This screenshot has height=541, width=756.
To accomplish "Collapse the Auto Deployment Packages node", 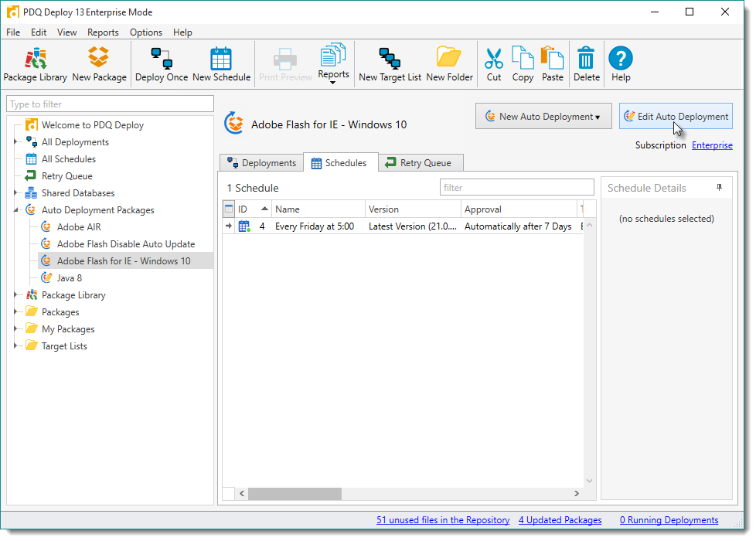I will click(15, 210).
